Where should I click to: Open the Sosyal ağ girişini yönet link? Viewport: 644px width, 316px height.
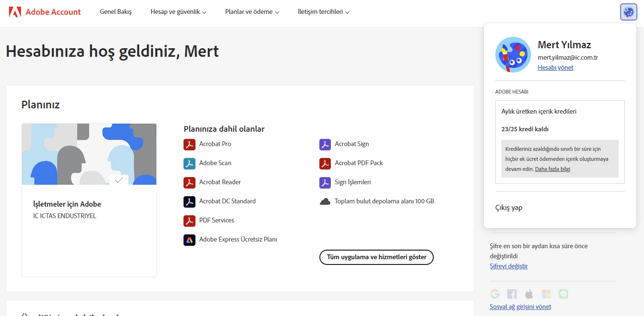pos(520,307)
